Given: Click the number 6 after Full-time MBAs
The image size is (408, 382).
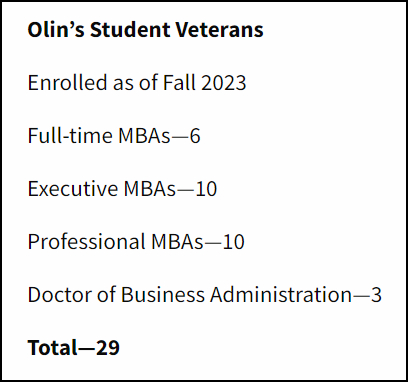Looking at the screenshot, I should [x=195, y=136].
